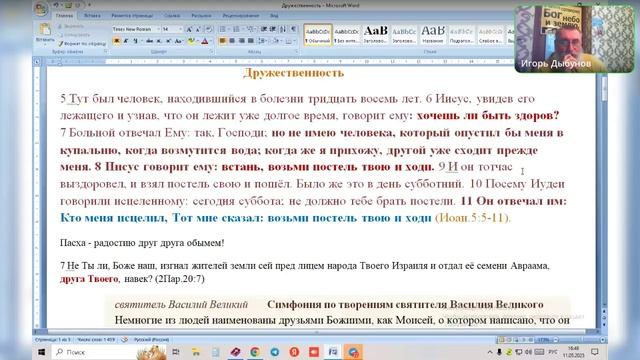The image size is (640, 360).
Task: Click the Clear Formatting icon
Action: coord(209,29)
